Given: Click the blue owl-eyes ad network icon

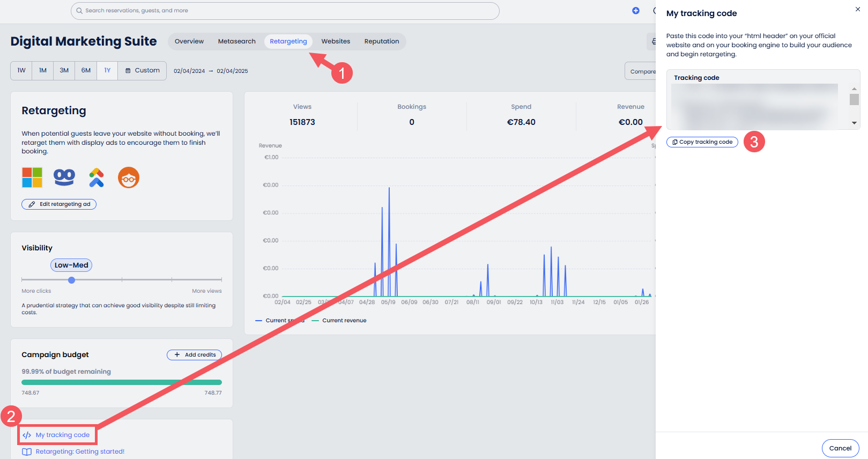Looking at the screenshot, I should pos(64,177).
